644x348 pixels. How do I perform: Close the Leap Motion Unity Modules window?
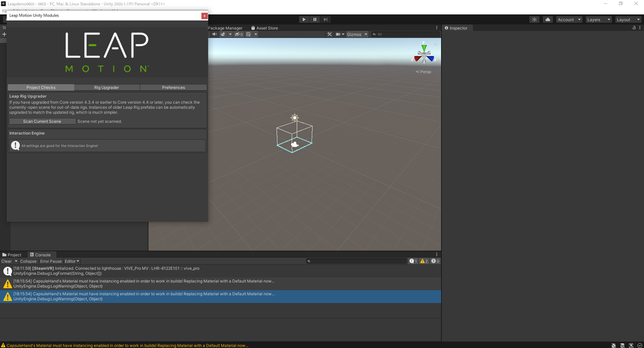pos(204,16)
